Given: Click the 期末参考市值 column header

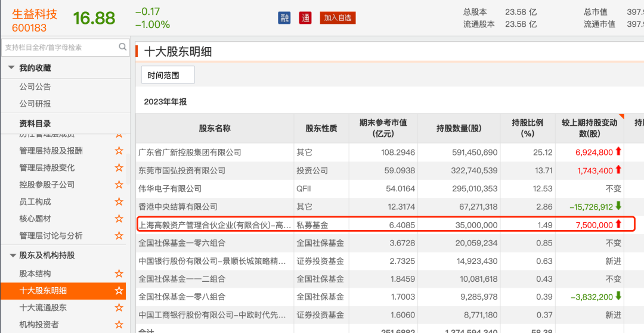Looking at the screenshot, I should click(x=383, y=128).
